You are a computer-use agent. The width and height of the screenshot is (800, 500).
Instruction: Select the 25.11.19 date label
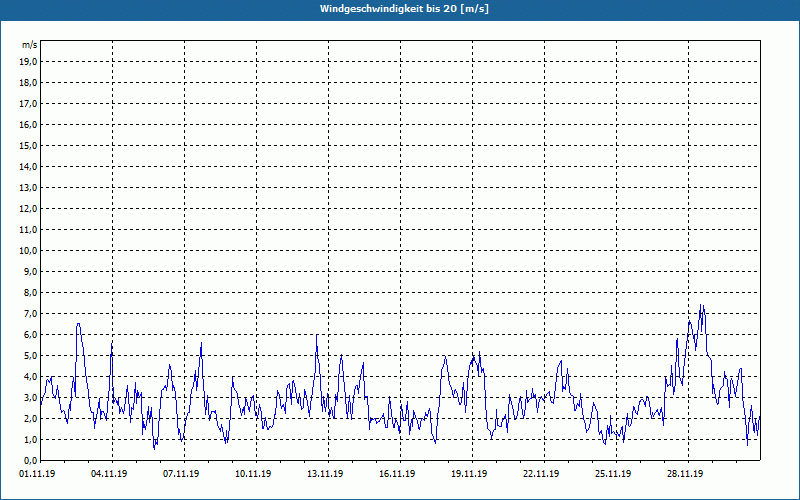[x=613, y=474]
